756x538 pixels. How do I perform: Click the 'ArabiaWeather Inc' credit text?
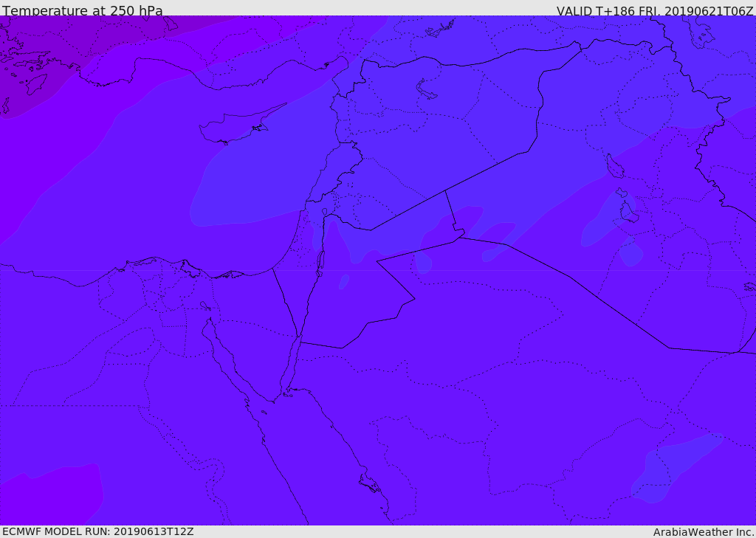coord(703,532)
